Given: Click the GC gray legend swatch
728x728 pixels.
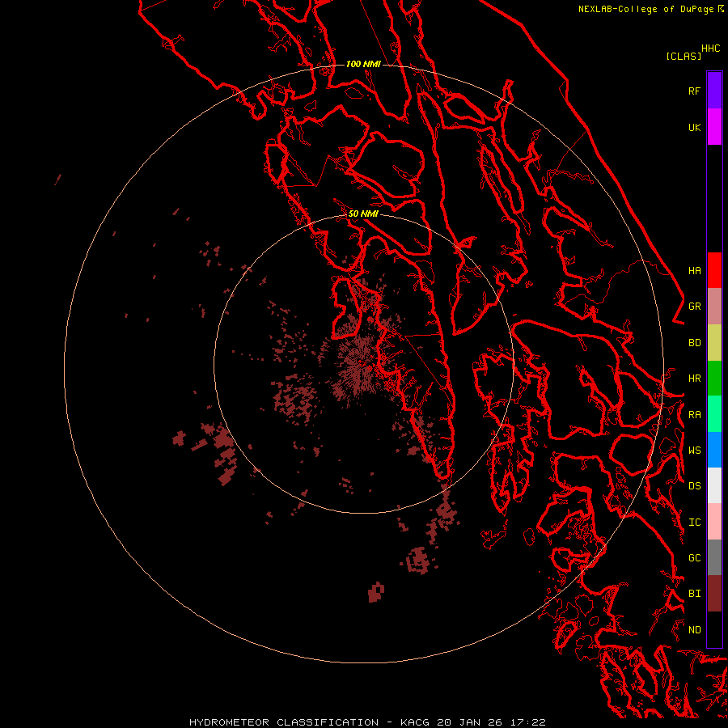Looking at the screenshot, I should [714, 557].
